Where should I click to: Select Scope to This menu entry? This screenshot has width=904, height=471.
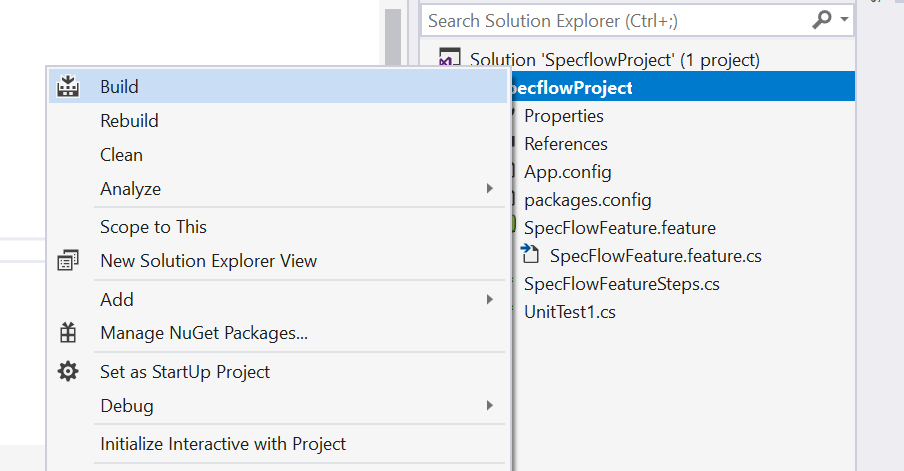[153, 227]
